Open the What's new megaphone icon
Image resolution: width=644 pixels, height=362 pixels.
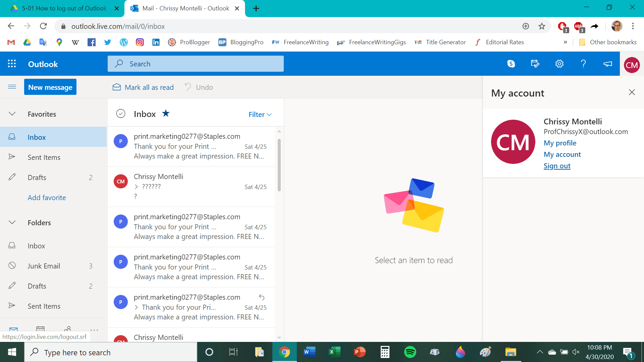click(x=607, y=64)
